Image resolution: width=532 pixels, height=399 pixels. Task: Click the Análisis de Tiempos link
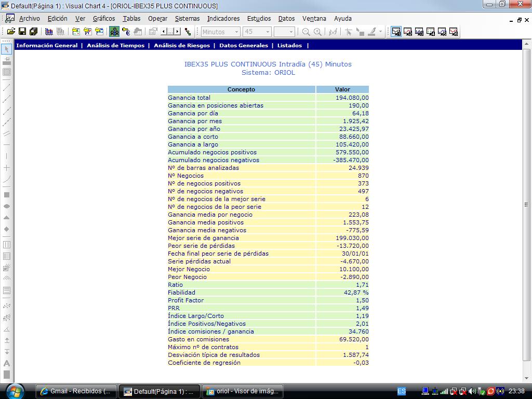(115, 46)
